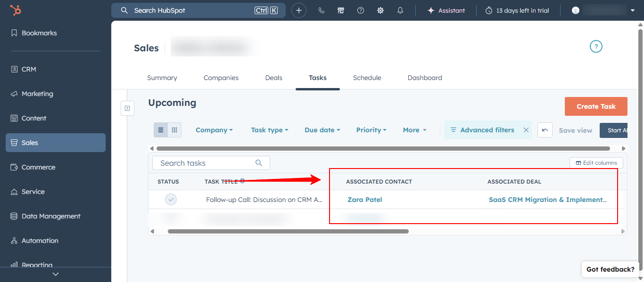This screenshot has width=644, height=282.
Task: Mark the Follow-up Call task complete
Action: tap(171, 199)
